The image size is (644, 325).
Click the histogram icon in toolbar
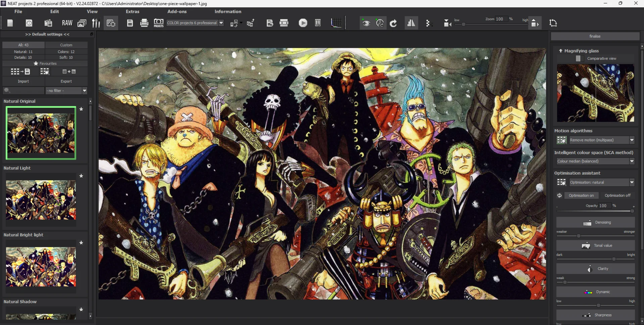pos(336,23)
